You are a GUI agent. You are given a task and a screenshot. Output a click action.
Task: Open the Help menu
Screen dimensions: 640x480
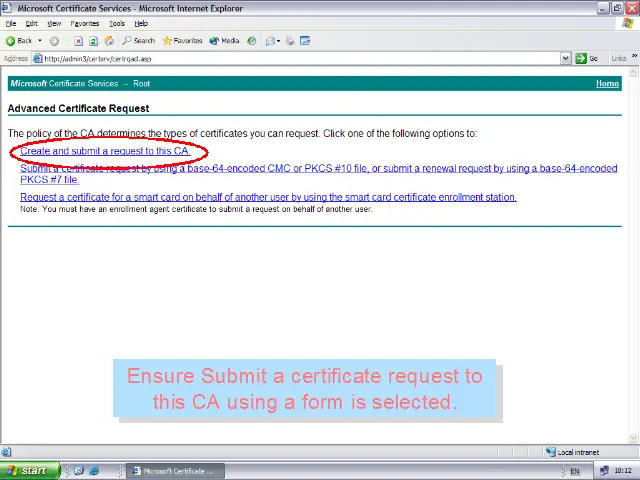click(x=141, y=24)
